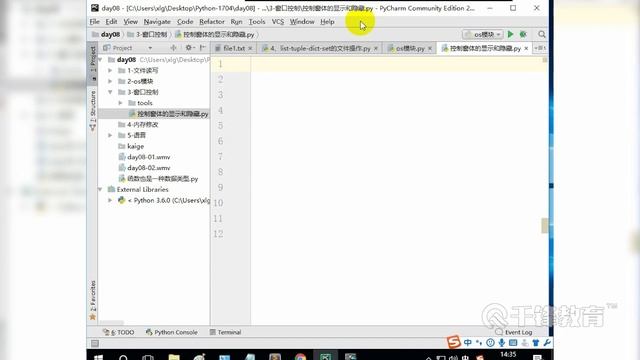This screenshot has width=640, height=360.
Task: Open File Explorer from taskbar
Action: point(174,357)
